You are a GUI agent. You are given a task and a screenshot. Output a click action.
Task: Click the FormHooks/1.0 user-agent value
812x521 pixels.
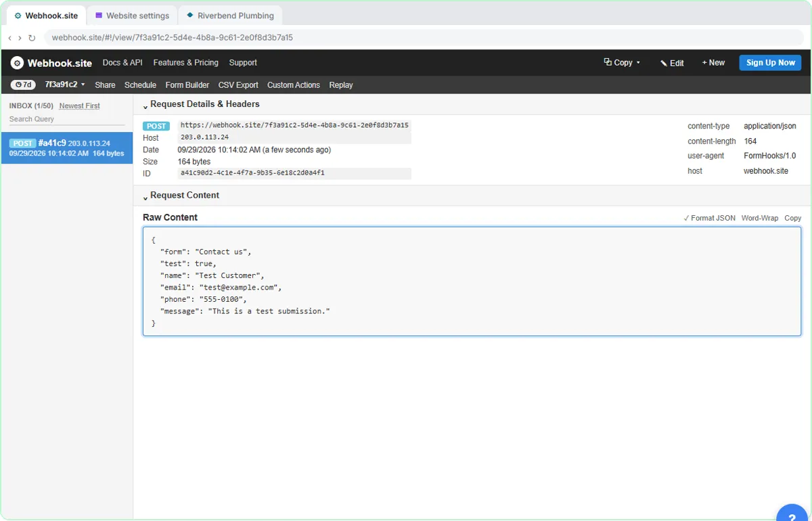[770, 156]
